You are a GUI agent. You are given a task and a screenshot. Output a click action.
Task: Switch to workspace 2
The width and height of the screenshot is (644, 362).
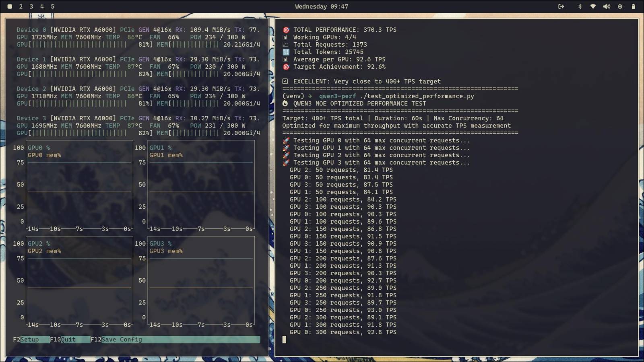coord(21,6)
